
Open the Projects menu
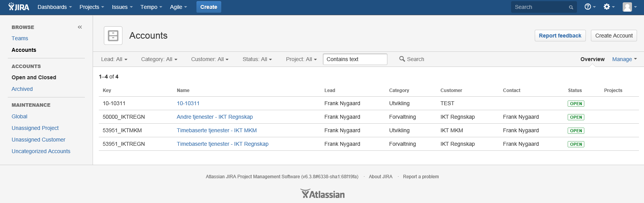tap(91, 7)
